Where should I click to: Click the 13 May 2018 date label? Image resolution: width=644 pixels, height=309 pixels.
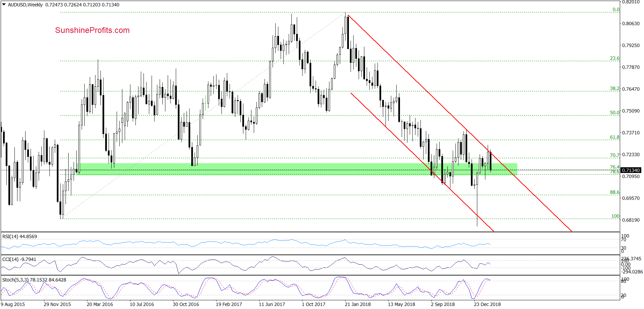401,304
